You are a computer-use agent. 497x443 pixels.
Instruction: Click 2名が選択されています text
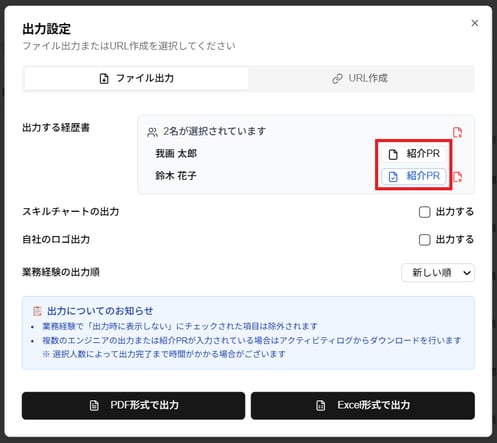pos(214,131)
